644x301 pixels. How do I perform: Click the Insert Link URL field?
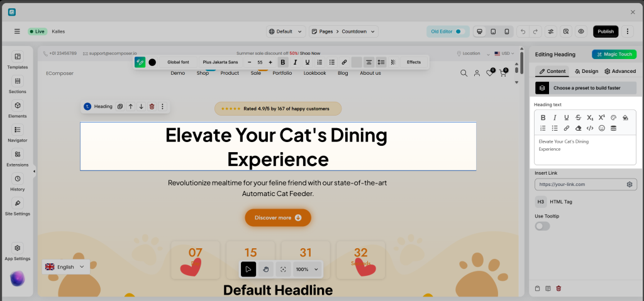pyautogui.click(x=579, y=184)
